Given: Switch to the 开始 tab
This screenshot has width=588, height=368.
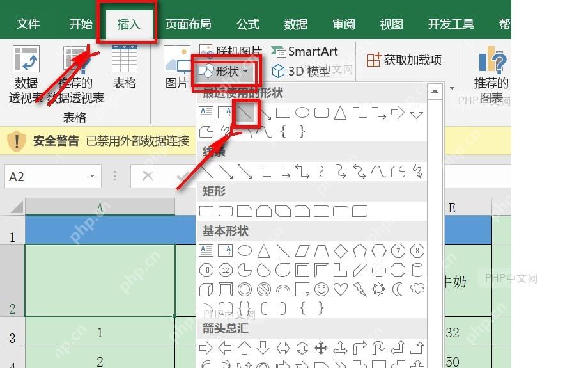Looking at the screenshot, I should 81,24.
